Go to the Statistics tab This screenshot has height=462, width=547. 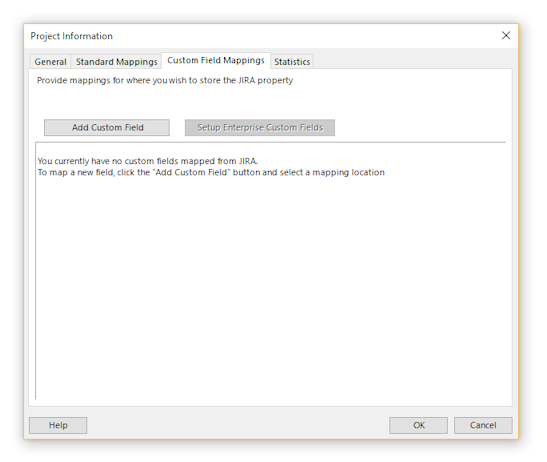(x=292, y=62)
